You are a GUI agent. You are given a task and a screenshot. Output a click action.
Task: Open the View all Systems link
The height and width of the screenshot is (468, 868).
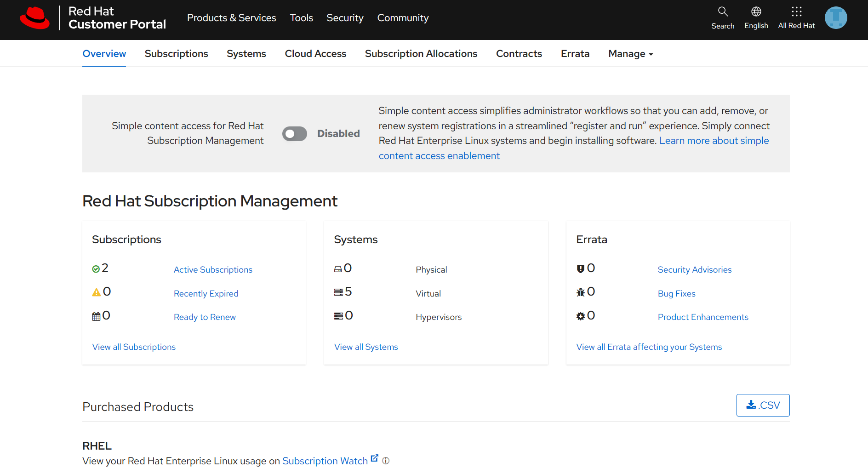366,347
